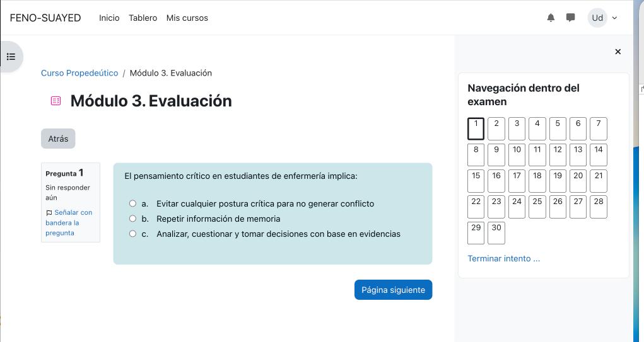Jump to question 13 in navigation

[x=578, y=155]
